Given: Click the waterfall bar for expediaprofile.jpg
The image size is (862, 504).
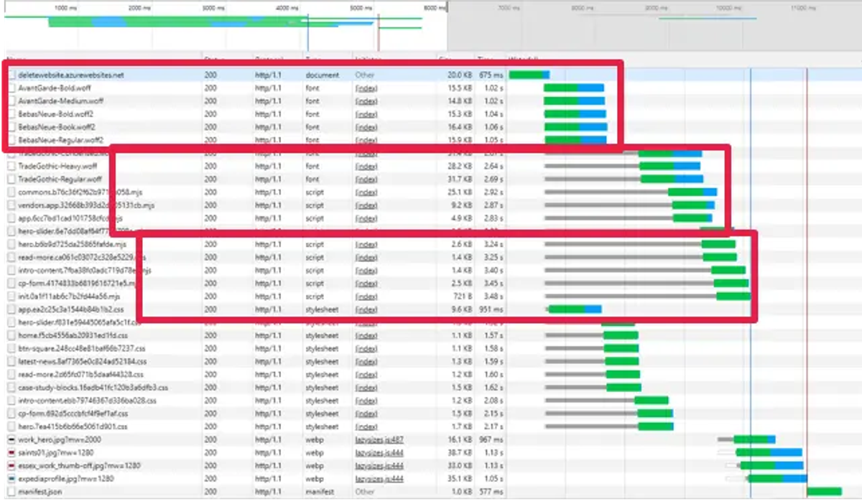Looking at the screenshot, I should tap(777, 478).
